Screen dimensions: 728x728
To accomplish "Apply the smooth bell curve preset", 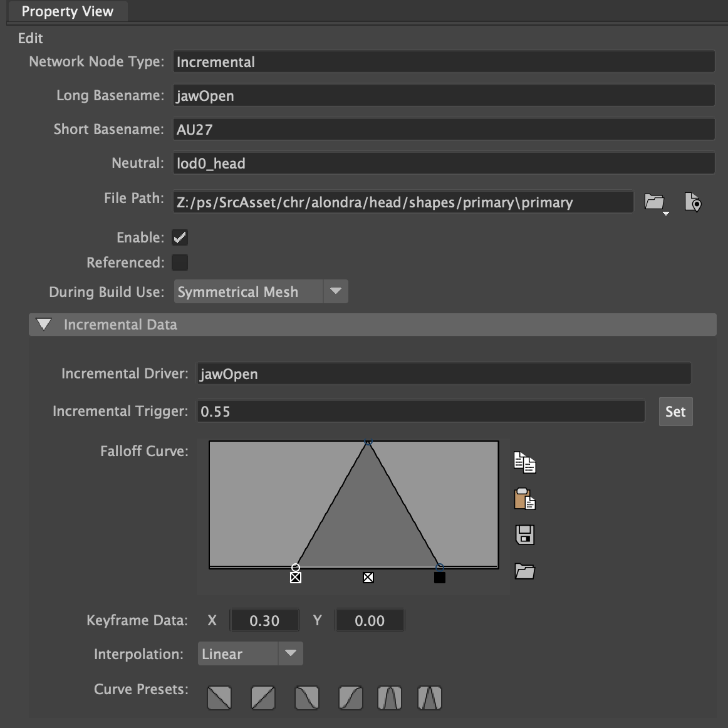I will tap(390, 698).
